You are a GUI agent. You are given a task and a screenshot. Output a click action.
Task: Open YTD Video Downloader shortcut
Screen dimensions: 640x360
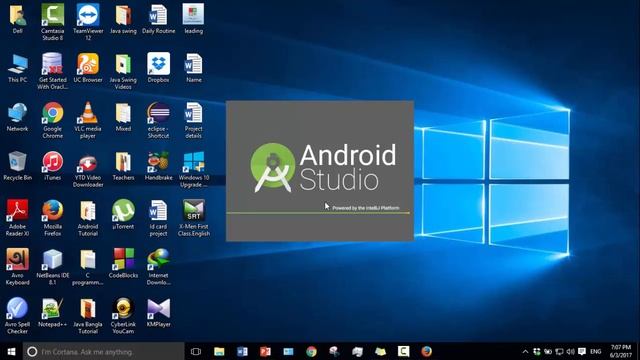(x=88, y=163)
